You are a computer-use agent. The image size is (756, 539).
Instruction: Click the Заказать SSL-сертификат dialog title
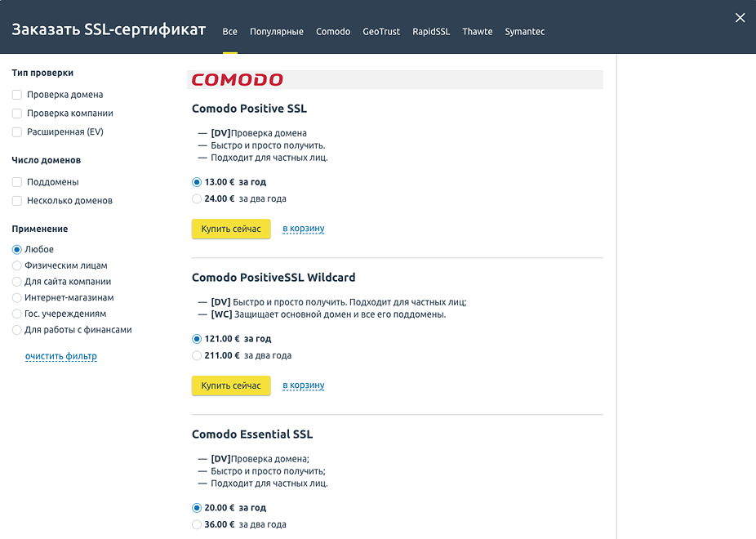pos(109,30)
